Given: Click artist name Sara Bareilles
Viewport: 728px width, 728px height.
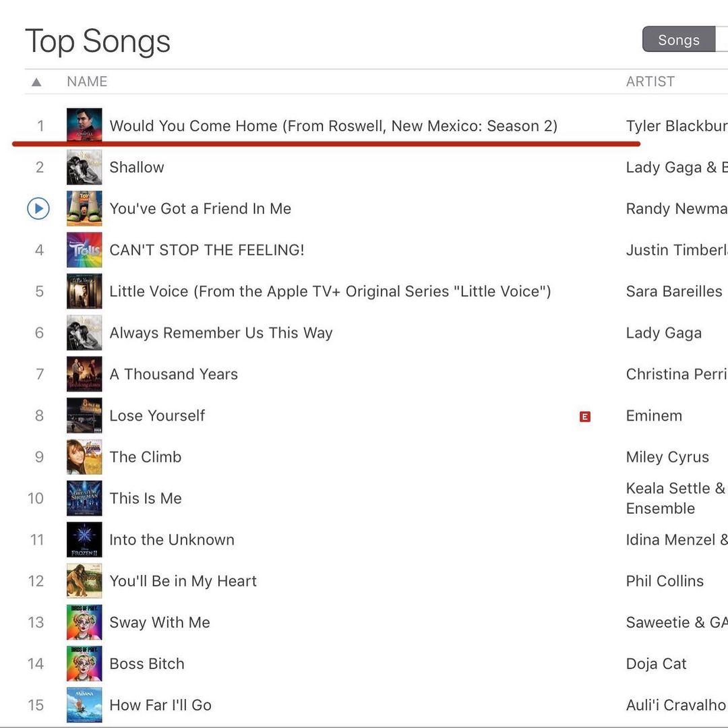Looking at the screenshot, I should [x=673, y=291].
